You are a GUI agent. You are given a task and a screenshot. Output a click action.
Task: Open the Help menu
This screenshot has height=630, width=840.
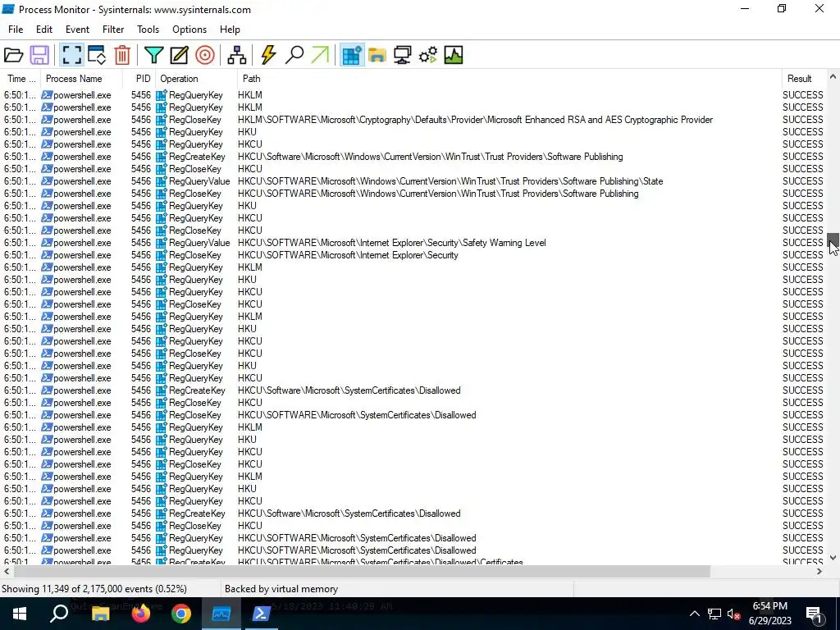230,30
